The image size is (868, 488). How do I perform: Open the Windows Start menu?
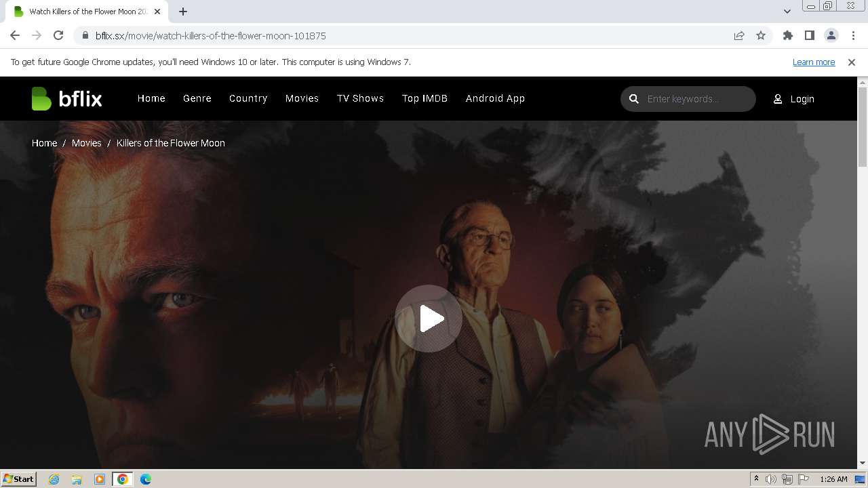point(18,479)
